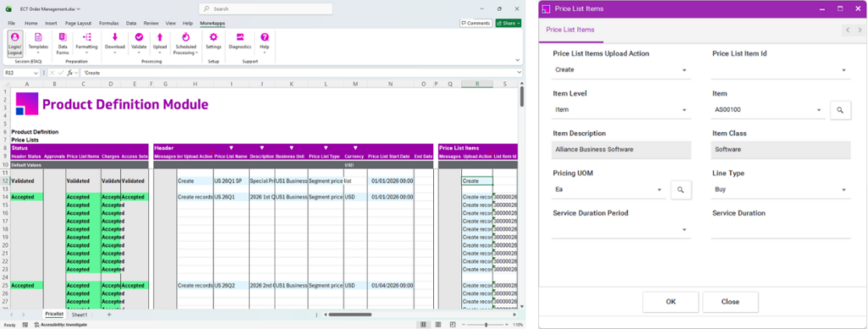Expand the Line Type dropdown
This screenshot has height=329, width=868.
point(843,189)
